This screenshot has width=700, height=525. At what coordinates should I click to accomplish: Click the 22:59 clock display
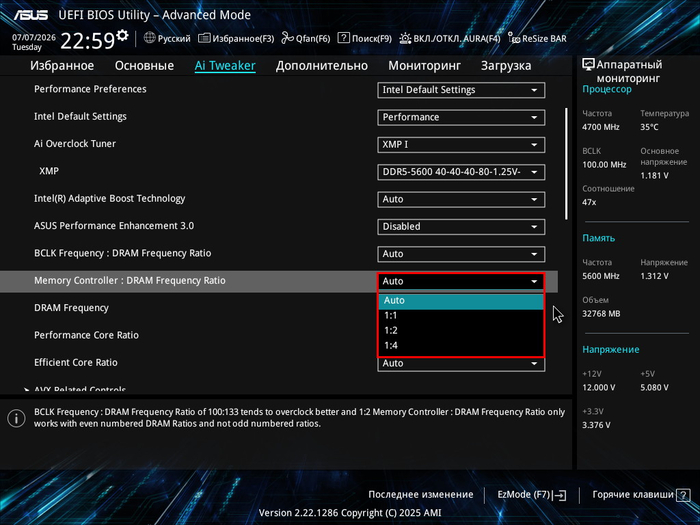(x=88, y=41)
